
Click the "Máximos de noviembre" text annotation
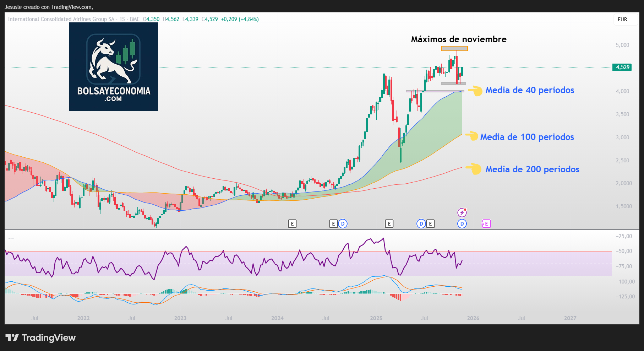(458, 39)
